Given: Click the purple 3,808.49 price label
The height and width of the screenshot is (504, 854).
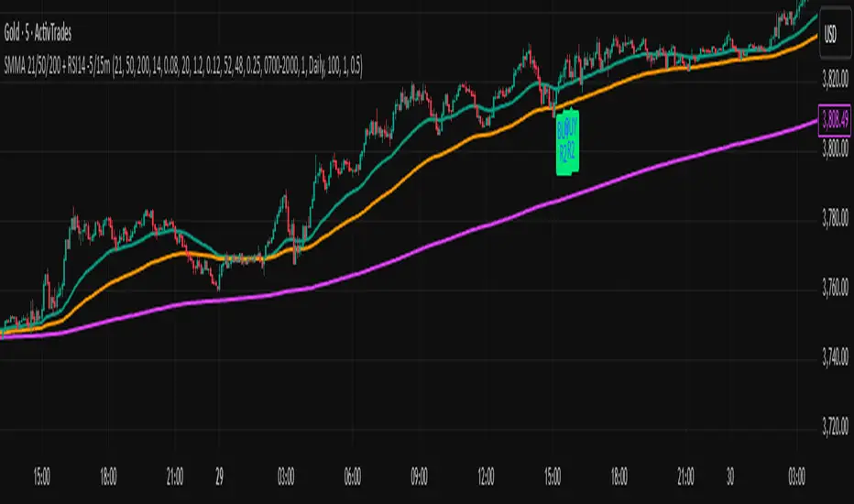Looking at the screenshot, I should point(835,120).
